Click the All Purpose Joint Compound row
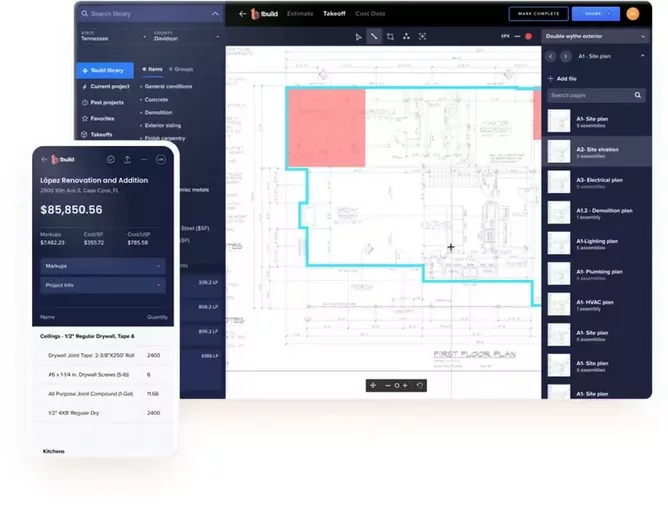 [x=104, y=394]
